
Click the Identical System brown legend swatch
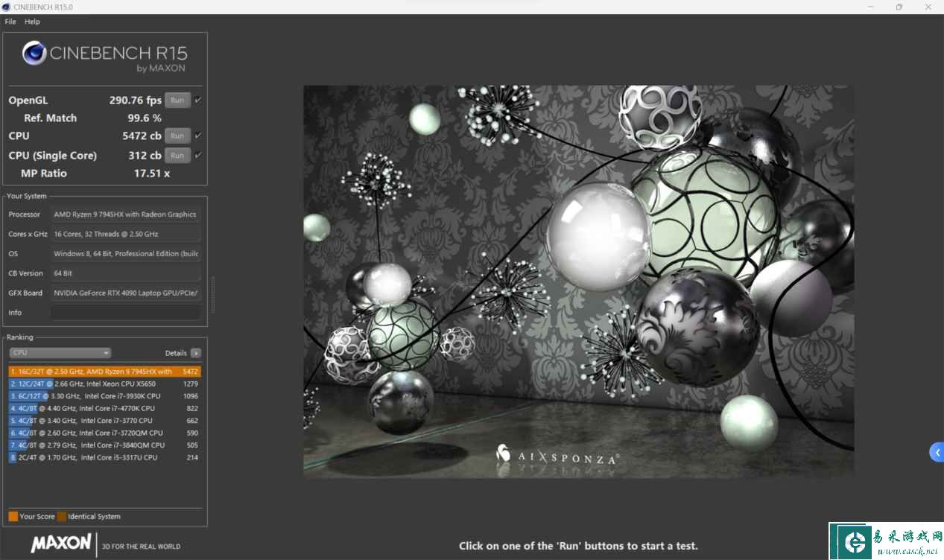click(x=62, y=516)
